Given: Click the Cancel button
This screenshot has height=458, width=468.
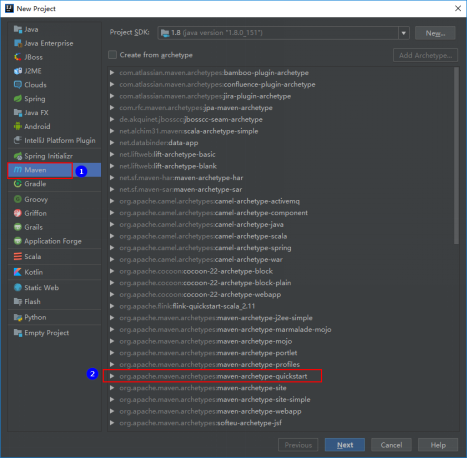Looking at the screenshot, I should pyautogui.click(x=391, y=445).
